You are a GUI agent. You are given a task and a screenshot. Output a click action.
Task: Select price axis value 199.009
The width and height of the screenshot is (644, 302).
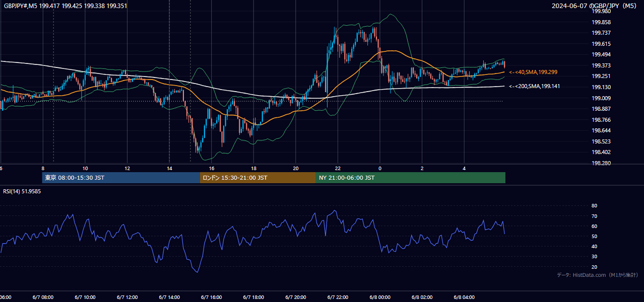coord(601,98)
